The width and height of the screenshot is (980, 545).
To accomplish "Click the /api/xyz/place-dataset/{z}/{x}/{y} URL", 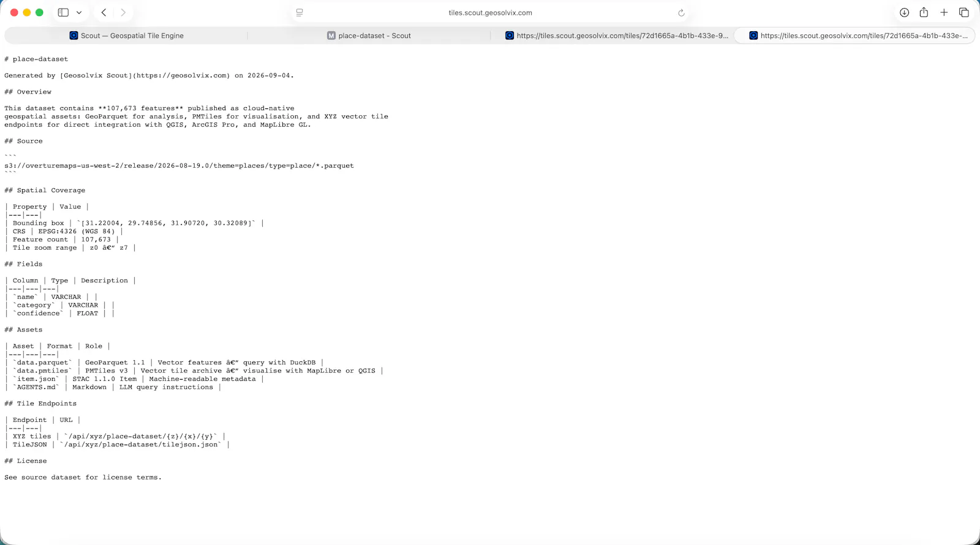I will [140, 437].
